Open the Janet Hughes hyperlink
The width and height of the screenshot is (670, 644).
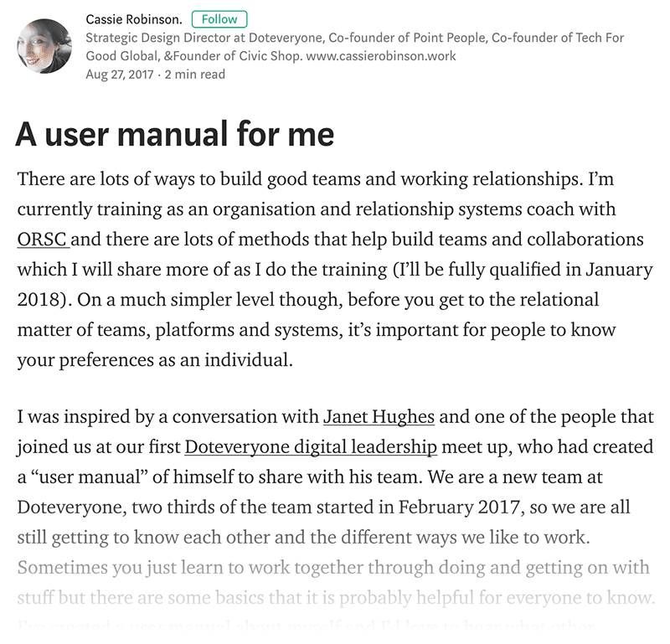tap(379, 417)
